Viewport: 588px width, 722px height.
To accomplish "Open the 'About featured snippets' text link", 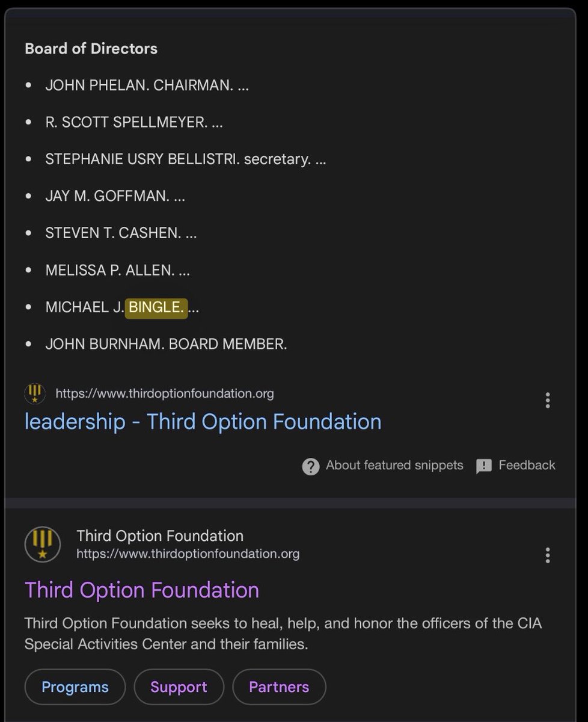I will click(x=394, y=465).
